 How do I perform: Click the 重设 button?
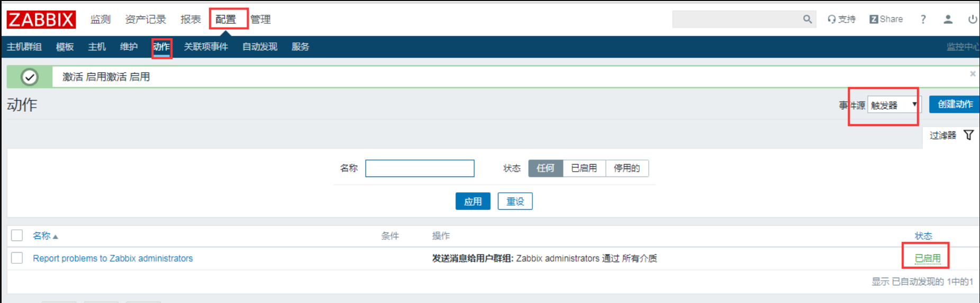515,201
